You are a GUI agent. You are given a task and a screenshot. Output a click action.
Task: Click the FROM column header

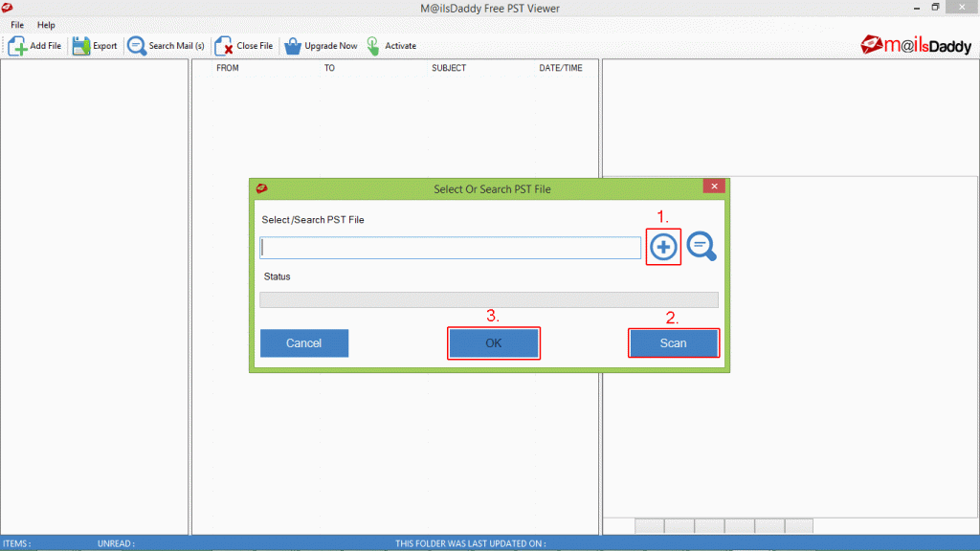pyautogui.click(x=228, y=68)
